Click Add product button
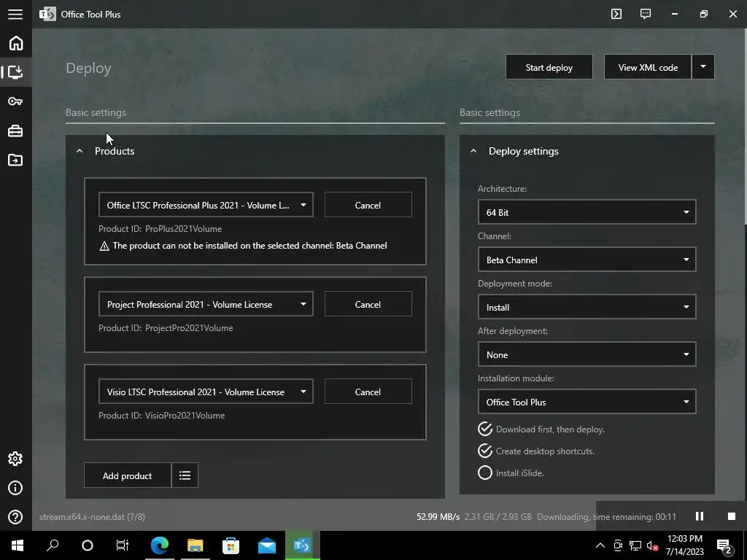 (x=127, y=475)
